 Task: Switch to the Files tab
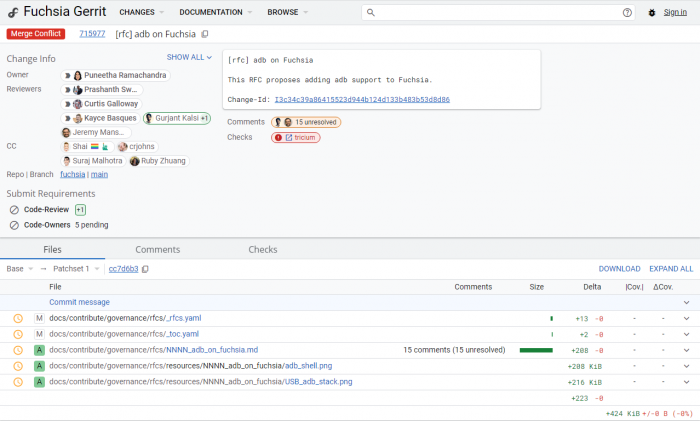coord(52,250)
